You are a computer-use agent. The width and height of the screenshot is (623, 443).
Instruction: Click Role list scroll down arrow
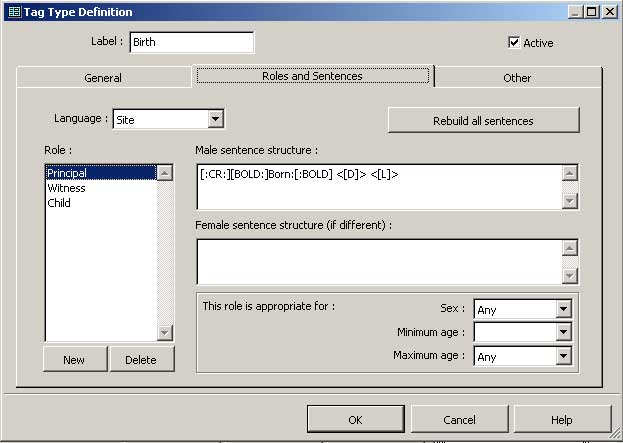[x=165, y=332]
